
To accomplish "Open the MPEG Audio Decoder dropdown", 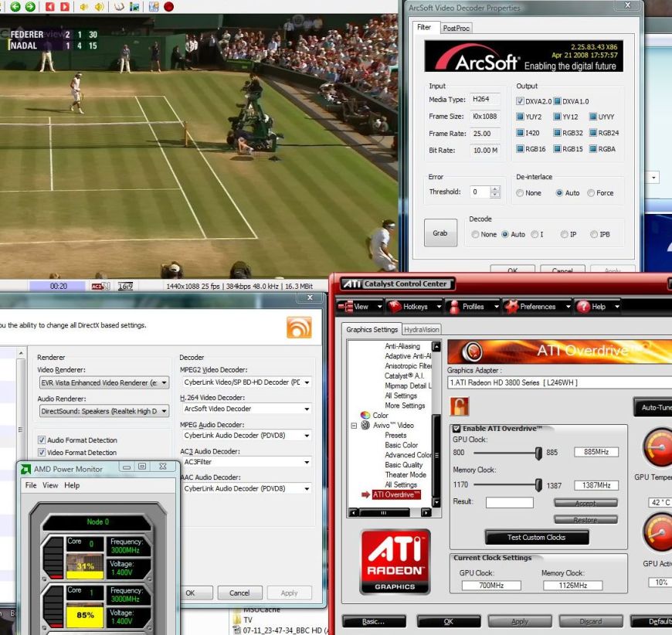I will (x=247, y=435).
